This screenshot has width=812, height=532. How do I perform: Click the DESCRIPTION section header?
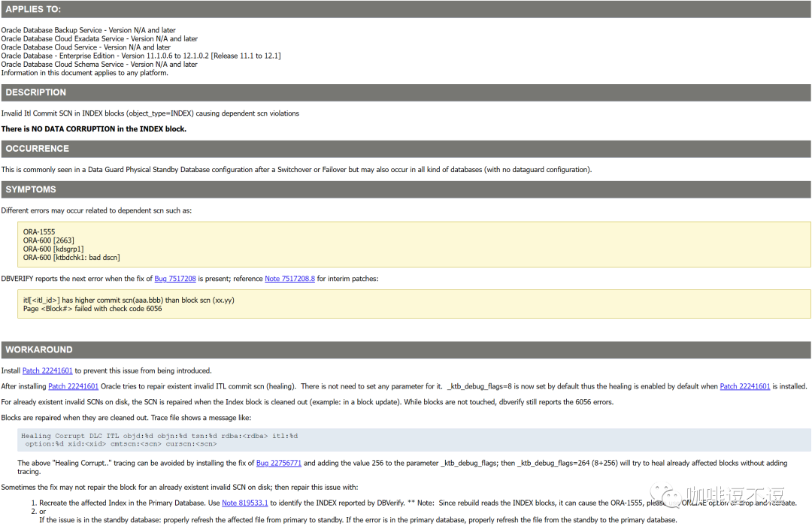[406, 92]
